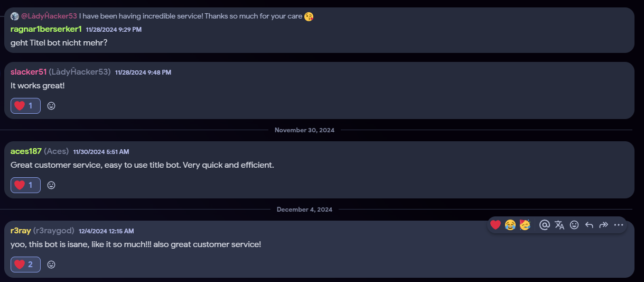Click the ragnar1berserker1 username
Image resolution: width=644 pixels, height=282 pixels.
[46, 29]
